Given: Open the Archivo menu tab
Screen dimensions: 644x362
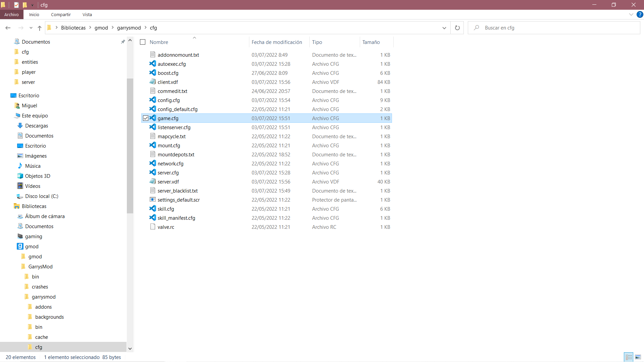Looking at the screenshot, I should 12,14.
